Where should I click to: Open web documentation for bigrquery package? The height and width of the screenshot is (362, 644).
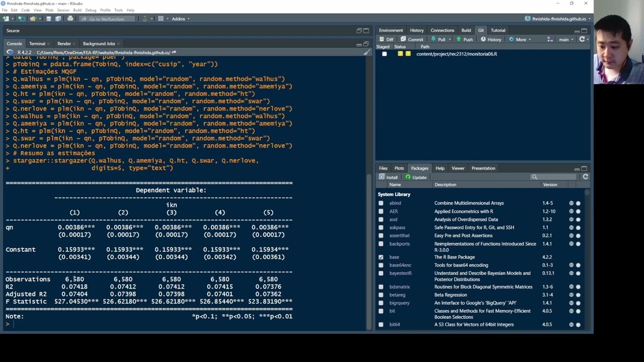[x=571, y=303]
